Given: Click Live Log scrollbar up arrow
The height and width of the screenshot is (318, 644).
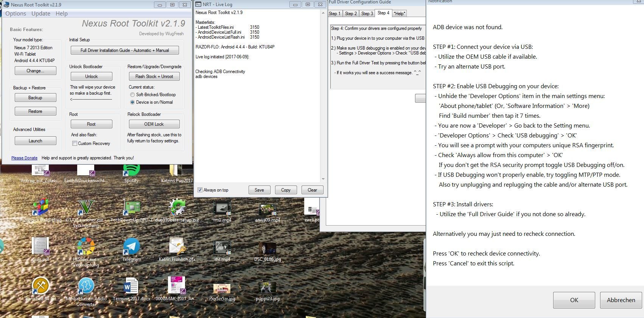Looking at the screenshot, I should pos(323,13).
